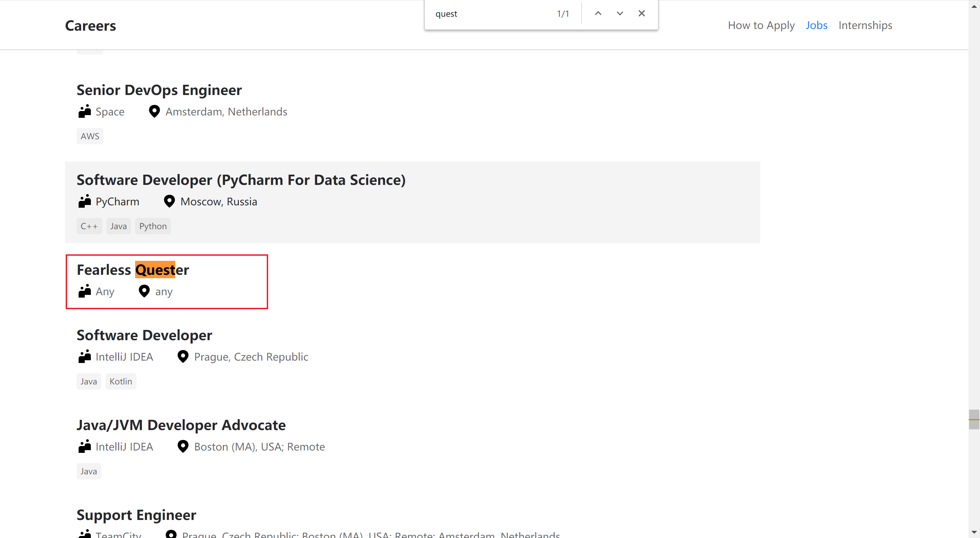The height and width of the screenshot is (538, 980).
Task: Click the team icon beside PyCharm
Action: (84, 202)
